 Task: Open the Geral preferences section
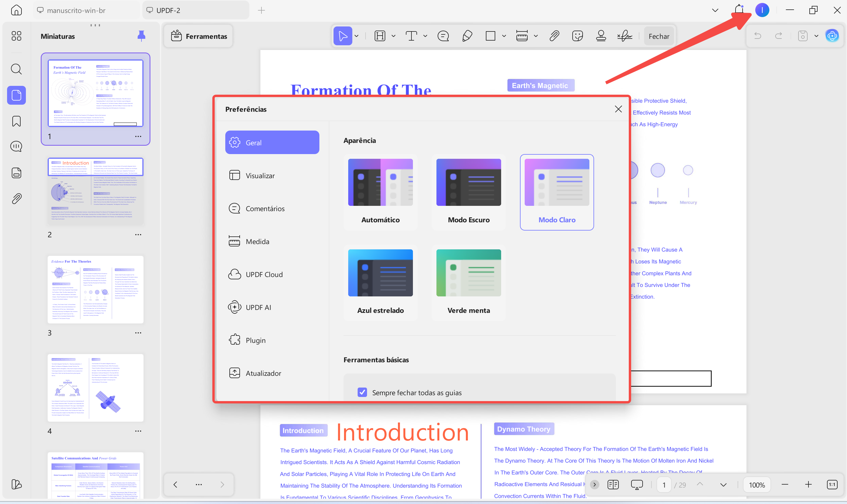(x=272, y=142)
